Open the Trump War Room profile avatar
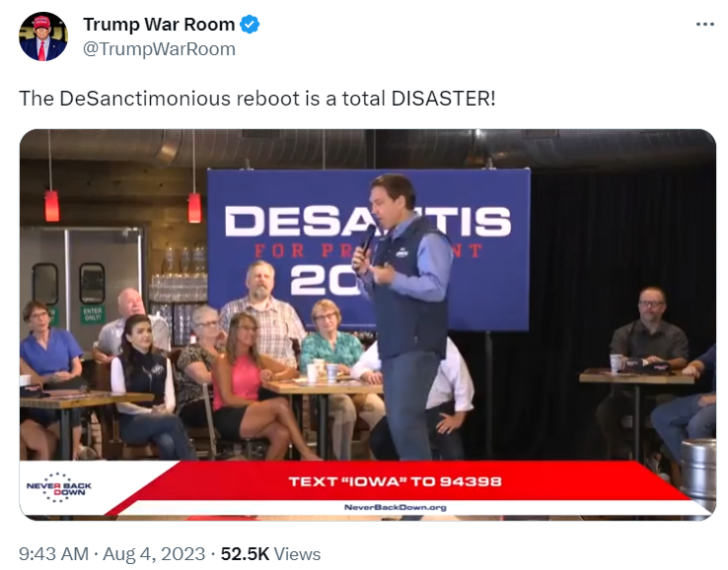This screenshot has height=570, width=728. 43,36
